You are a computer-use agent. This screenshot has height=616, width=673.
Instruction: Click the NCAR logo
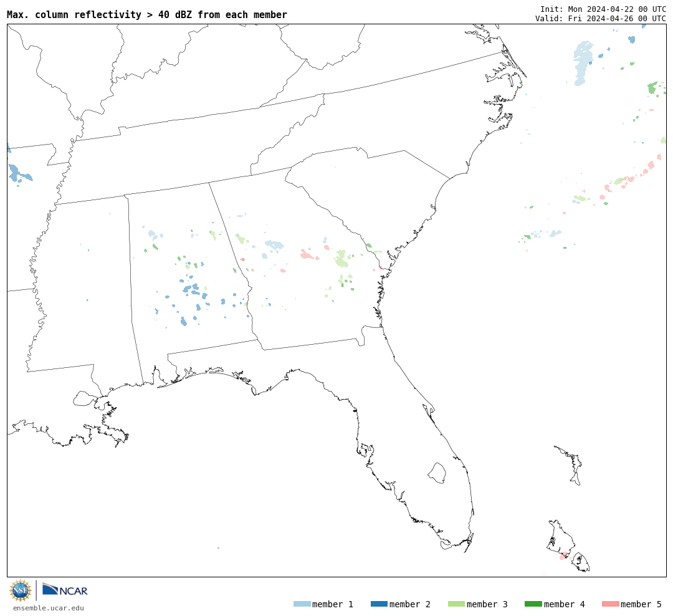coord(65,589)
